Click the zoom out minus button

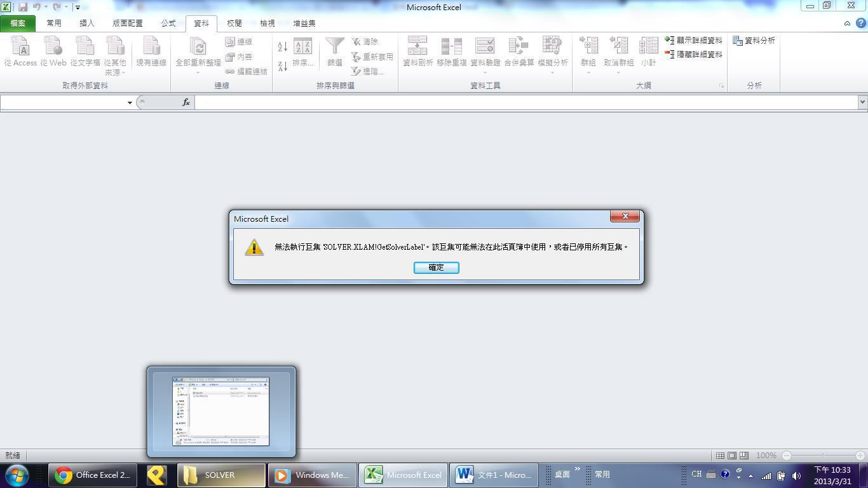tap(787, 456)
